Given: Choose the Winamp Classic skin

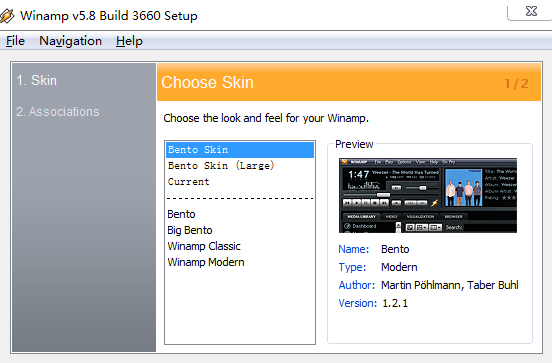Looking at the screenshot, I should [240, 246].
